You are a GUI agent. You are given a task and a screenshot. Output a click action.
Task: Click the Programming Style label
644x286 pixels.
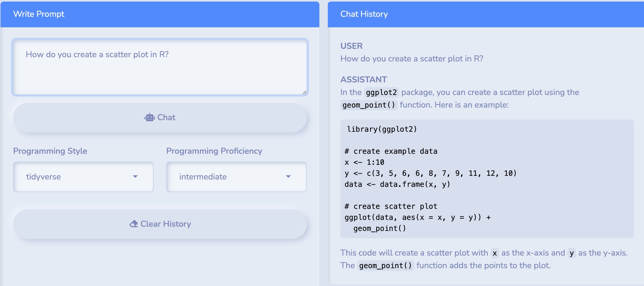click(x=50, y=151)
